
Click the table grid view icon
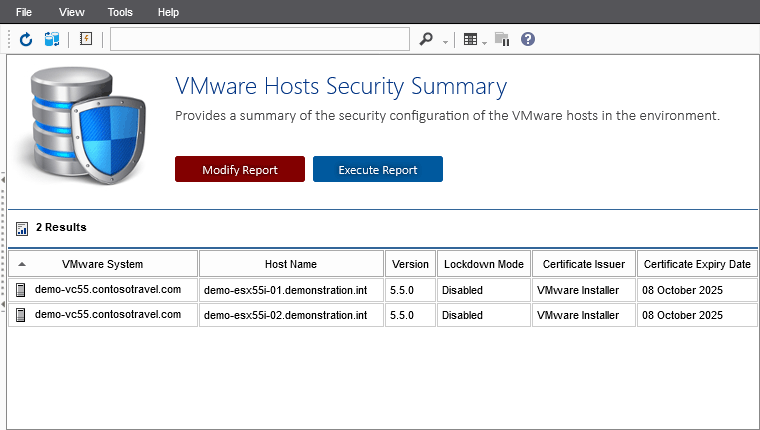pos(470,39)
